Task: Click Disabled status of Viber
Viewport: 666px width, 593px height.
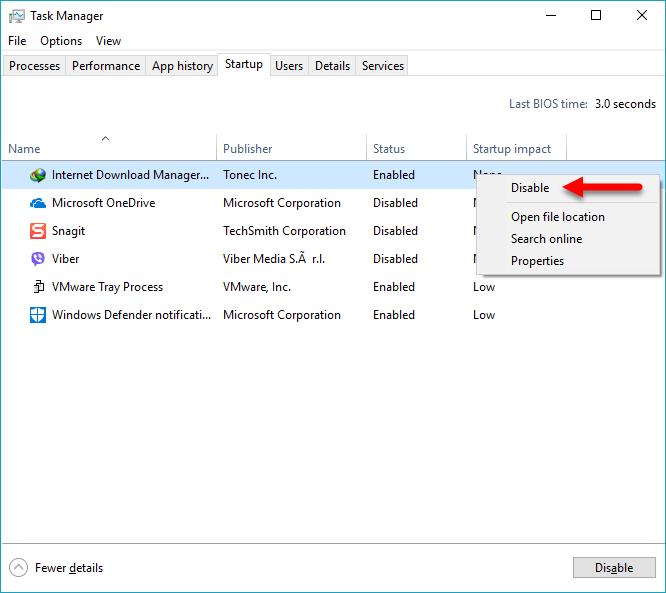Action: point(395,259)
